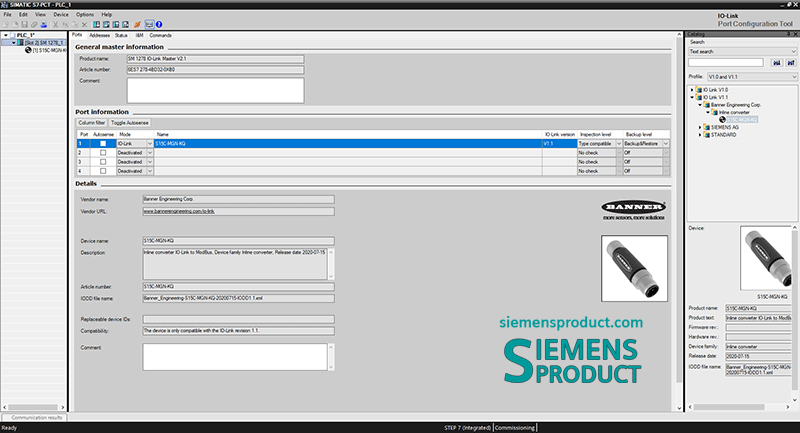Toggle Autosense checkbox for port 3

[103, 162]
